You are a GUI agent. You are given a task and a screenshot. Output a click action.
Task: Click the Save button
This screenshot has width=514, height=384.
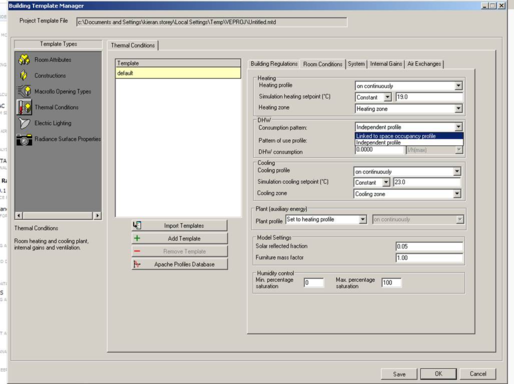pyautogui.click(x=399, y=374)
